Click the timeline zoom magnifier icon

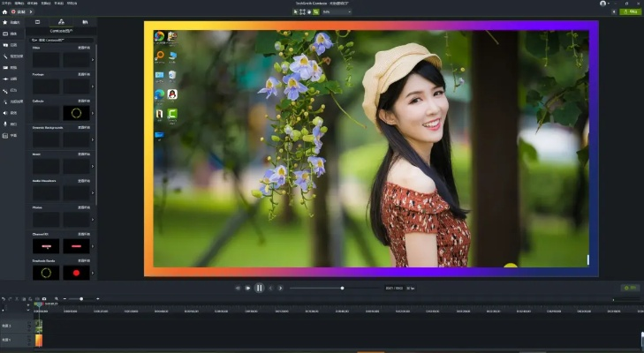click(57, 299)
